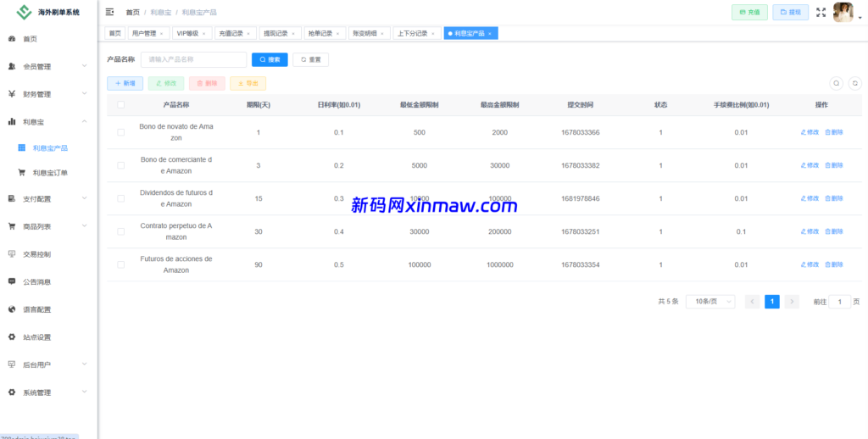Image resolution: width=868 pixels, height=439 pixels.
Task: Click the 后台用户 monitor icon
Action: [12, 364]
